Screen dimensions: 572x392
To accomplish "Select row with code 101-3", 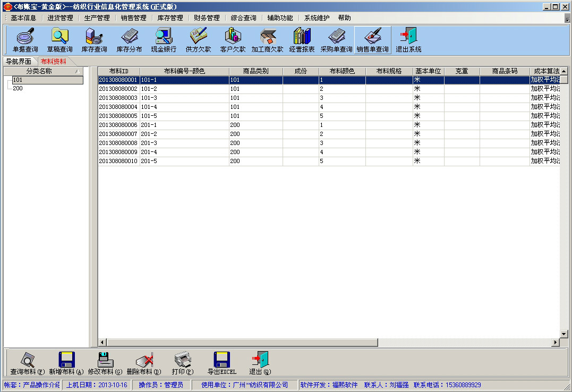I will [x=329, y=98].
